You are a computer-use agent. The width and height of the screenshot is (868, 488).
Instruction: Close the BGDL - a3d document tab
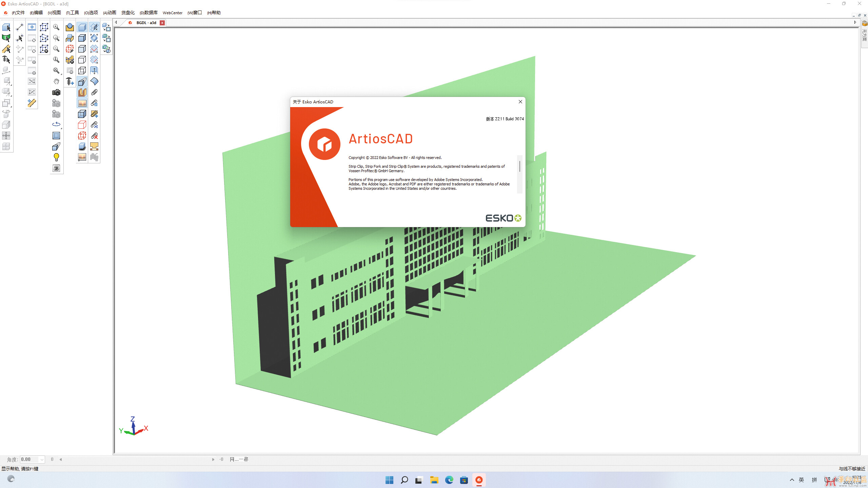(162, 23)
